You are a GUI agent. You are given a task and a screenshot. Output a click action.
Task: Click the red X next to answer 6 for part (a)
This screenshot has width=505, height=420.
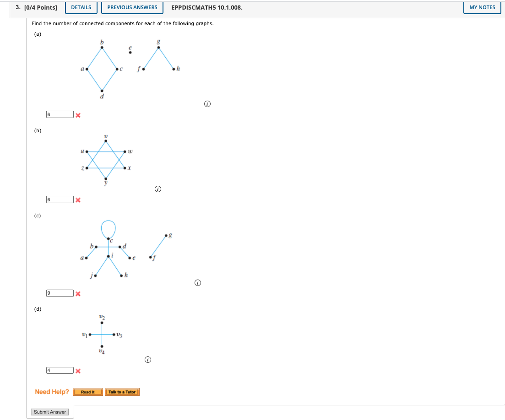[x=78, y=115]
